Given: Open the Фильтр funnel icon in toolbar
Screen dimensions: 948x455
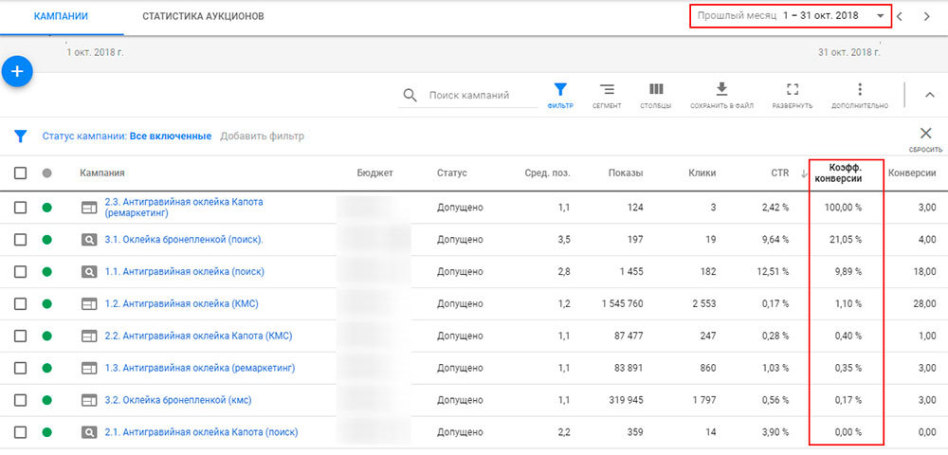Looking at the screenshot, I should click(560, 95).
